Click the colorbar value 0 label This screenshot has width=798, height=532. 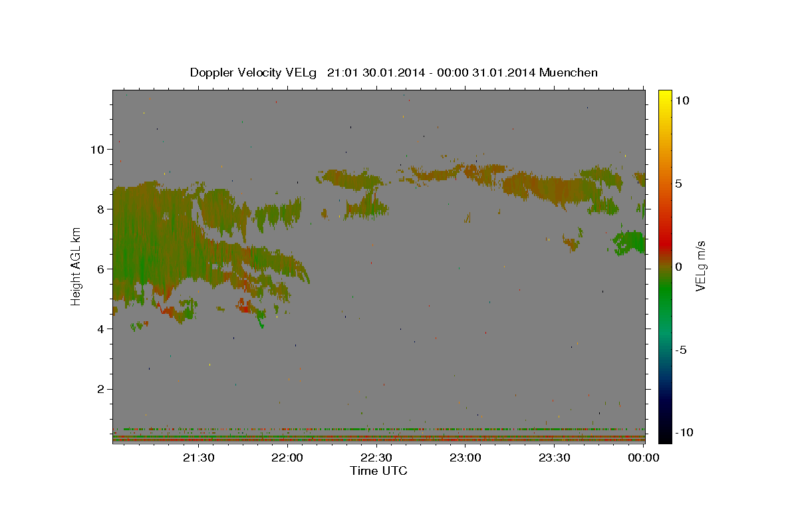pos(678,267)
